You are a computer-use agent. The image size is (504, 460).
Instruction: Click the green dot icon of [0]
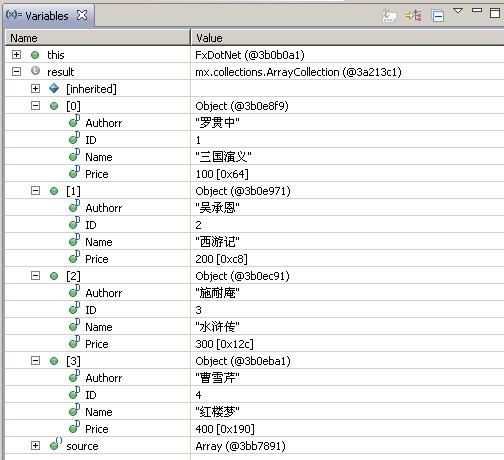pyautogui.click(x=54, y=106)
